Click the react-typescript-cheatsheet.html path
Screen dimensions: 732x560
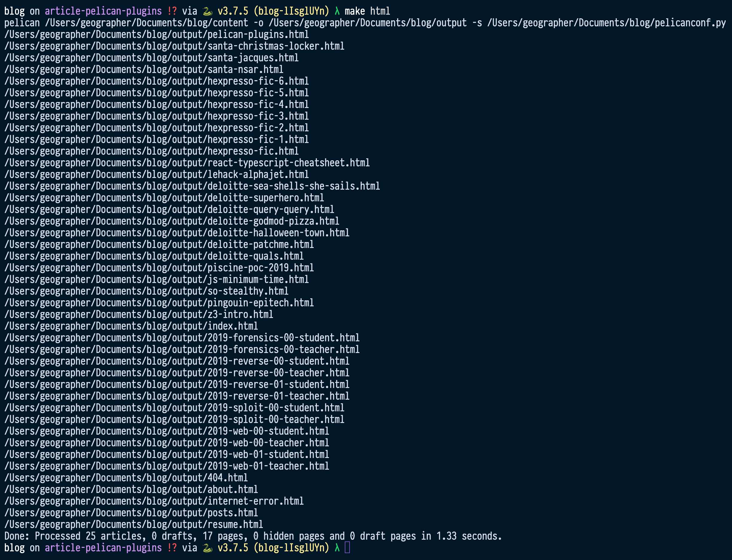187,163
